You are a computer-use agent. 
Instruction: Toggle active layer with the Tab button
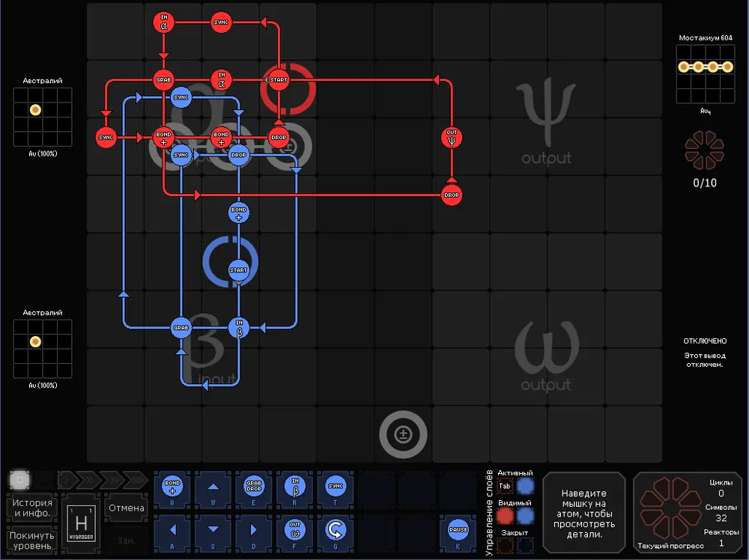[x=505, y=487]
